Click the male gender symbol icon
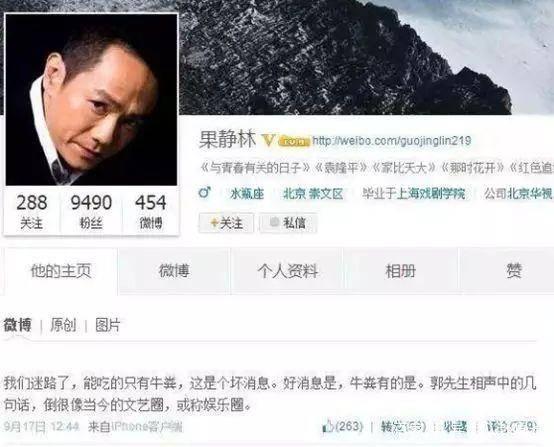The width and height of the screenshot is (554, 447). pos(205,193)
